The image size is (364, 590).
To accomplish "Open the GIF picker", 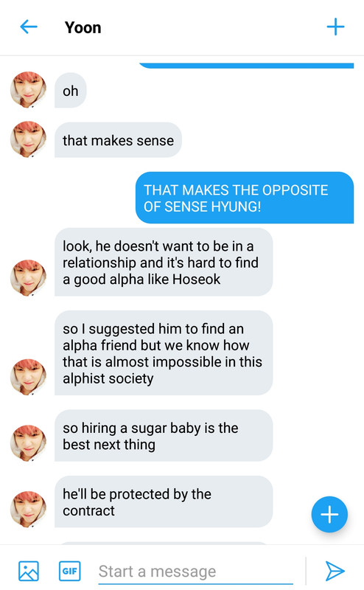I will click(x=69, y=571).
